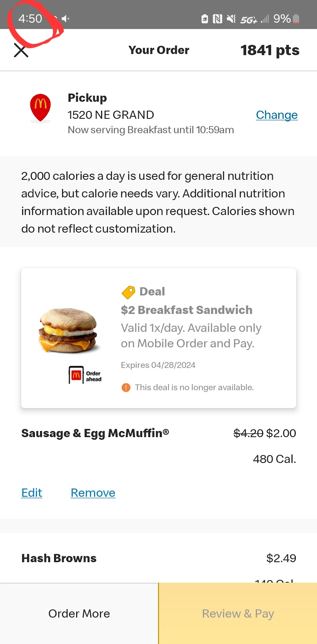Screen dimensions: 317x644
Task: Tap the yellow Deal tag icon
Action: tap(128, 292)
